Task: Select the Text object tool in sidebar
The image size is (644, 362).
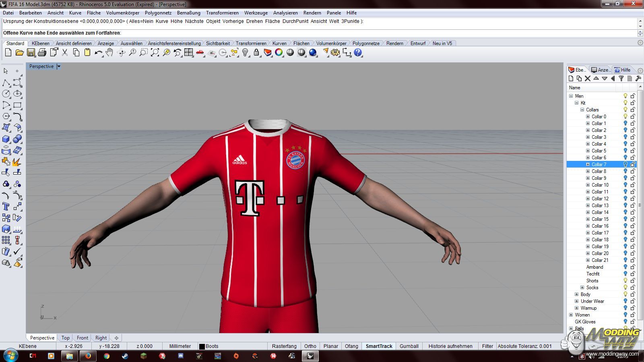Action: click(6, 206)
